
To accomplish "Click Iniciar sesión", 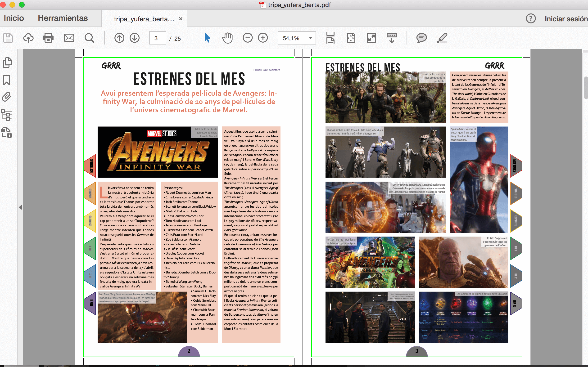I will pyautogui.click(x=566, y=19).
